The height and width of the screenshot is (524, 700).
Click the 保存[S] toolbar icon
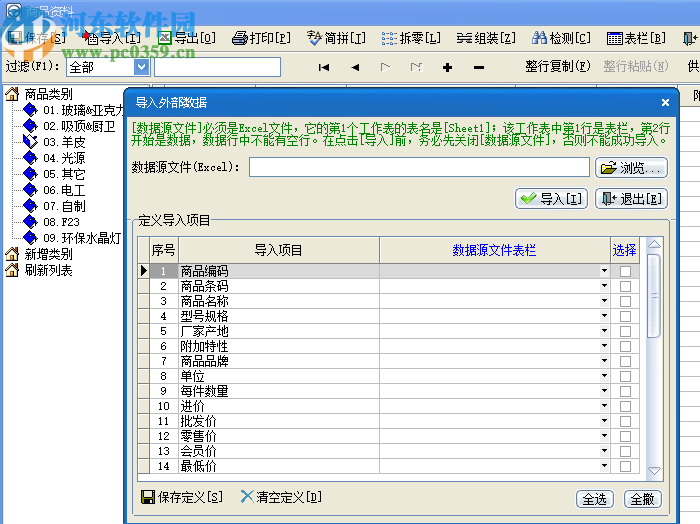click(15, 38)
